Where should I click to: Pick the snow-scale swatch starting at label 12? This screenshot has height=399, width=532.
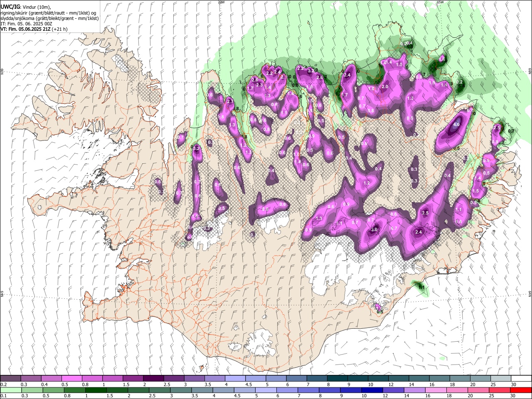399,378
